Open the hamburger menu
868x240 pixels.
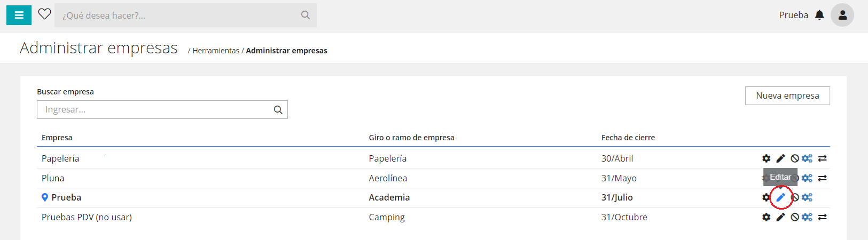[x=19, y=15]
